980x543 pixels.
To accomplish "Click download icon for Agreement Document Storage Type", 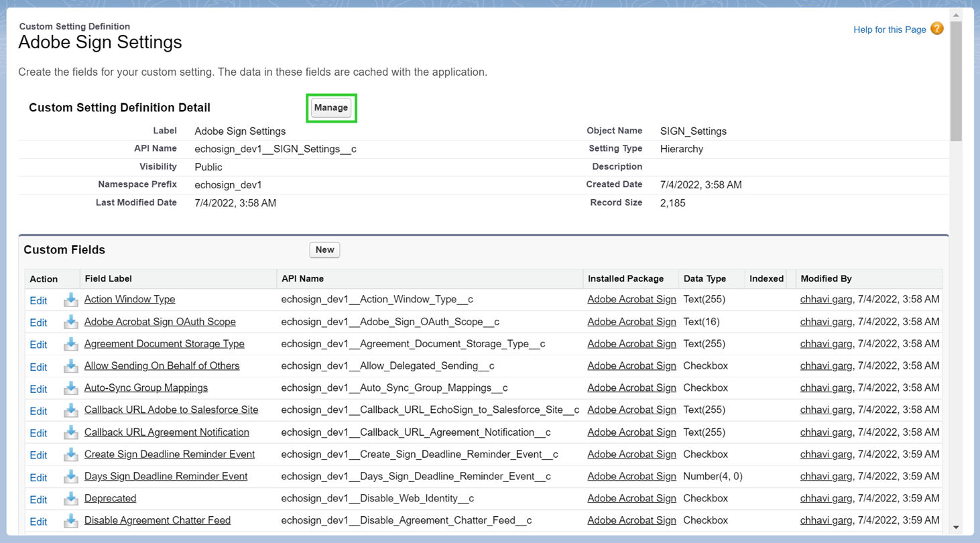I will coord(70,344).
